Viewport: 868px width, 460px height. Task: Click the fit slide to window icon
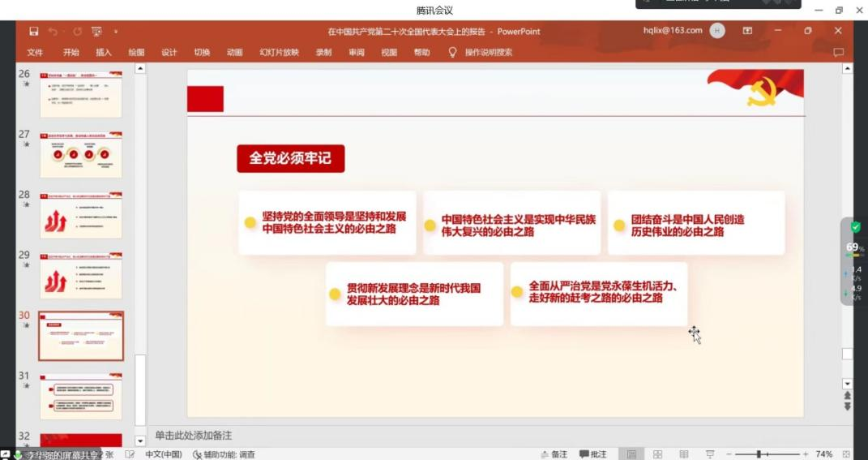click(x=846, y=454)
